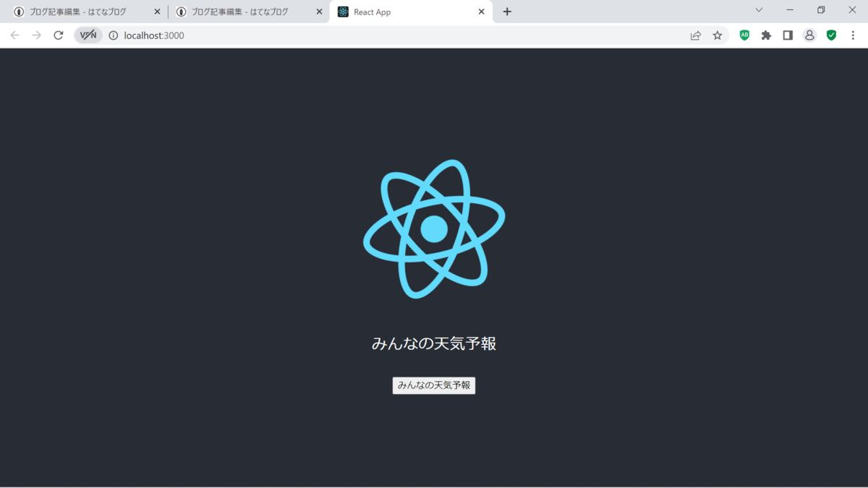This screenshot has width=868, height=488.
Task: Click the みんなの天気予報 heading text
Action: (434, 343)
